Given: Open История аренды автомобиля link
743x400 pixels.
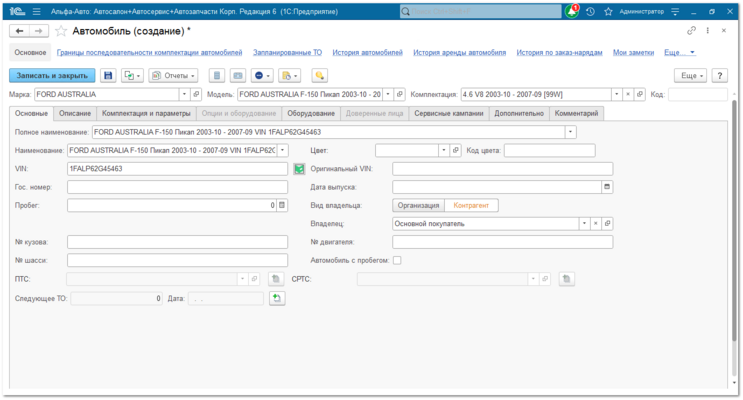Looking at the screenshot, I should [x=459, y=53].
